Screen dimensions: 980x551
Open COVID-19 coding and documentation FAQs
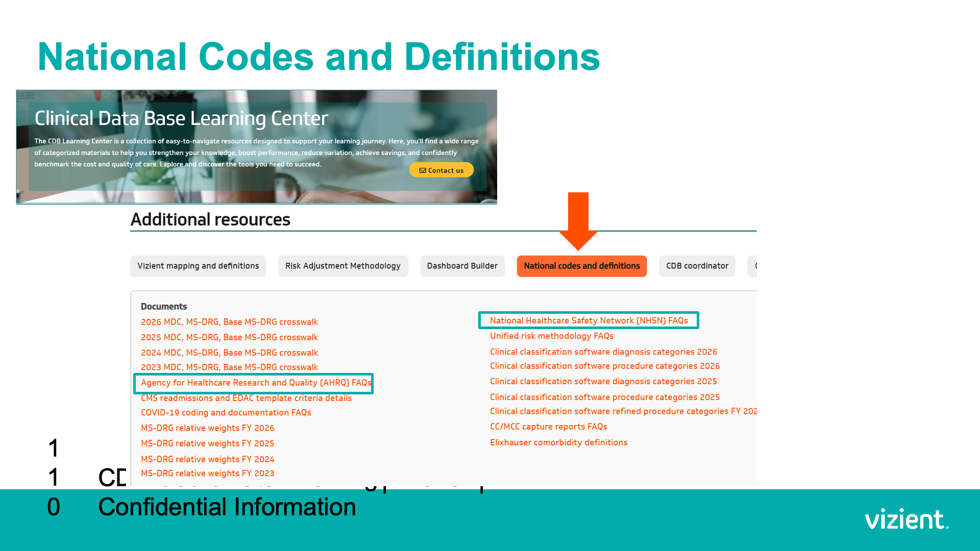[x=226, y=412]
